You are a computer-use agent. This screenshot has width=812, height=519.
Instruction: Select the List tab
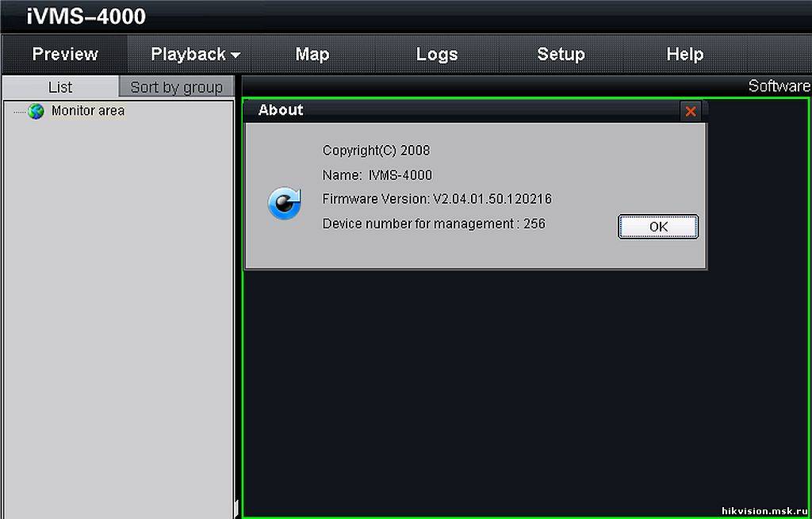pos(60,87)
